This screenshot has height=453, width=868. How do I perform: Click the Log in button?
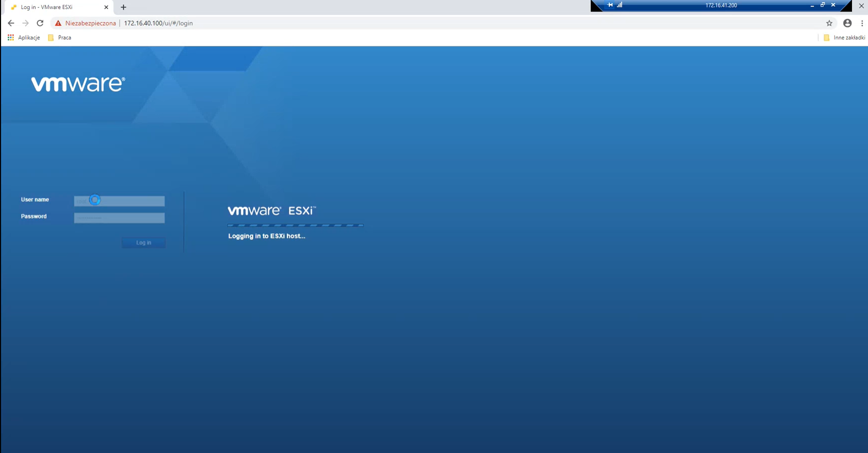(143, 243)
